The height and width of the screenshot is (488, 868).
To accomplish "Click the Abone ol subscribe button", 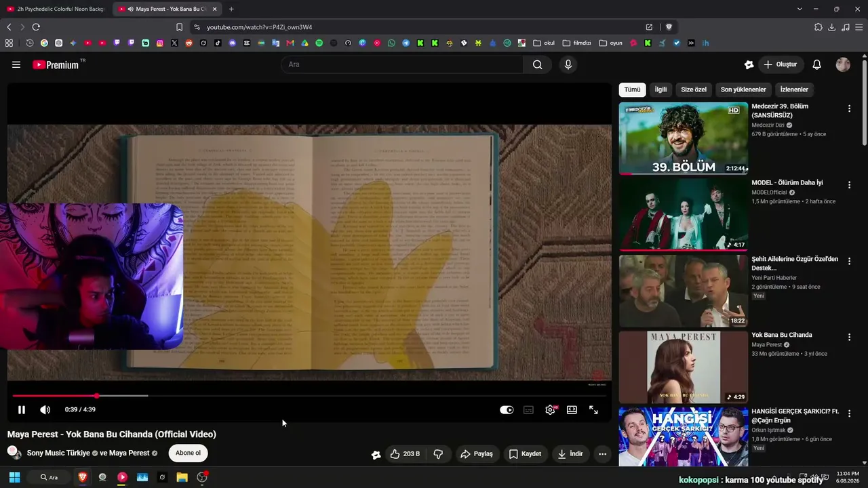I will tap(188, 453).
